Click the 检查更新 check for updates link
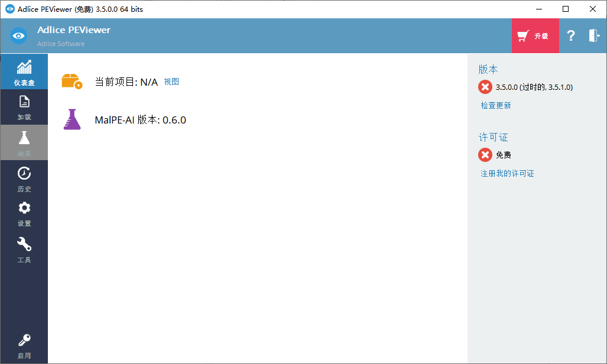Image resolution: width=607 pixels, height=364 pixels. click(496, 105)
